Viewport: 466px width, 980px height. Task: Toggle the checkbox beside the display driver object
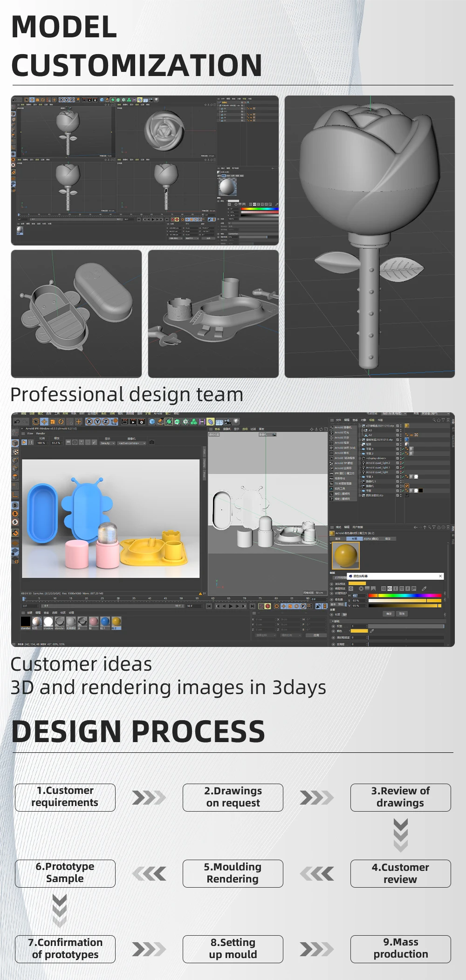tap(397, 458)
